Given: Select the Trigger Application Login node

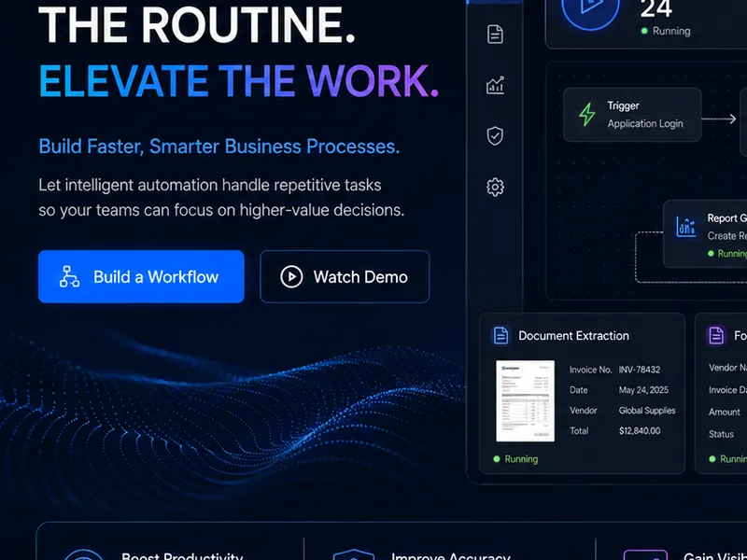Looking at the screenshot, I should pyautogui.click(x=632, y=115).
